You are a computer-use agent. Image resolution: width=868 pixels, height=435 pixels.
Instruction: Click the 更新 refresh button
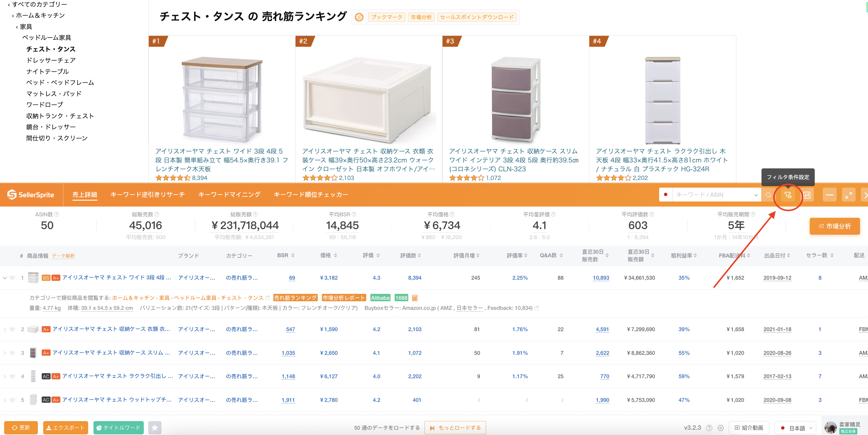click(x=21, y=427)
